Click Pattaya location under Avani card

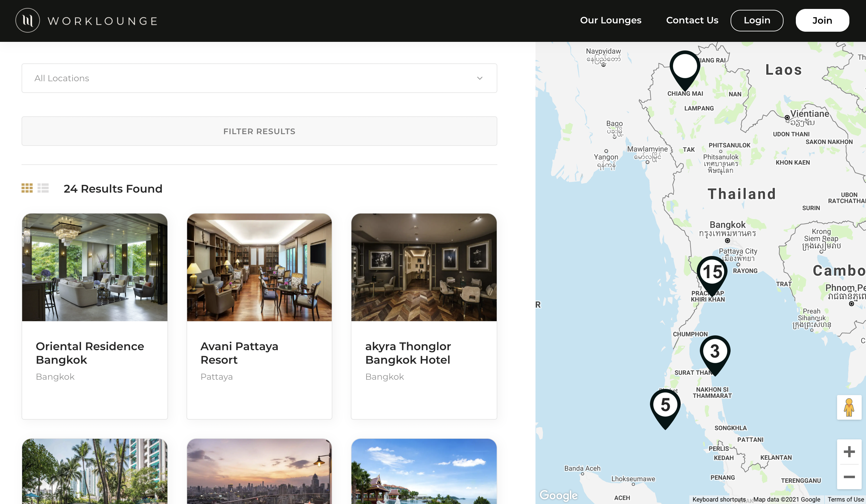click(217, 377)
